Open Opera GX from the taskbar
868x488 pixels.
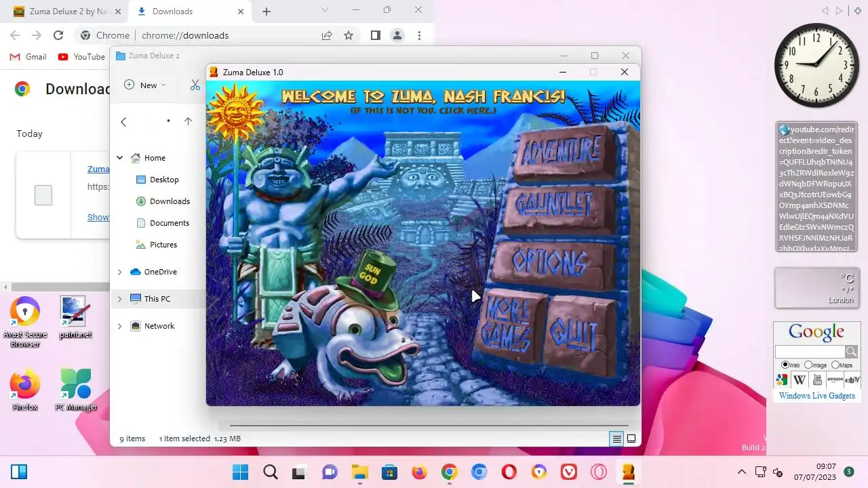pos(598,472)
